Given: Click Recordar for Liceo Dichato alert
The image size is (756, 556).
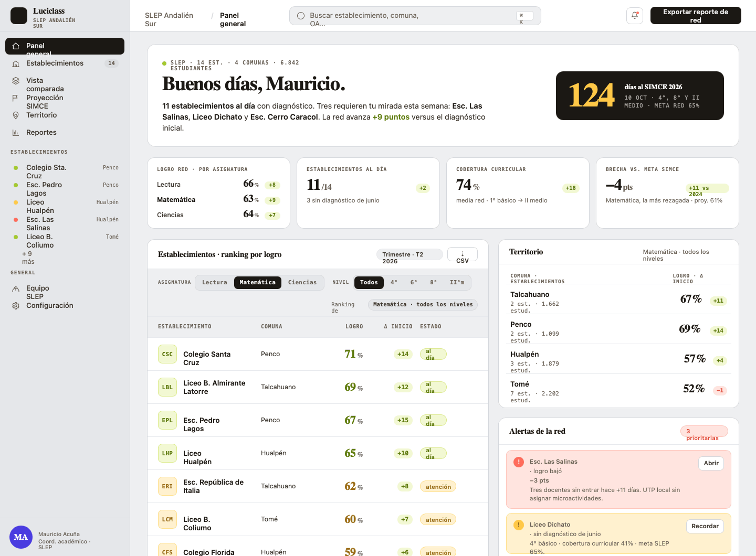Looking at the screenshot, I should [705, 526].
